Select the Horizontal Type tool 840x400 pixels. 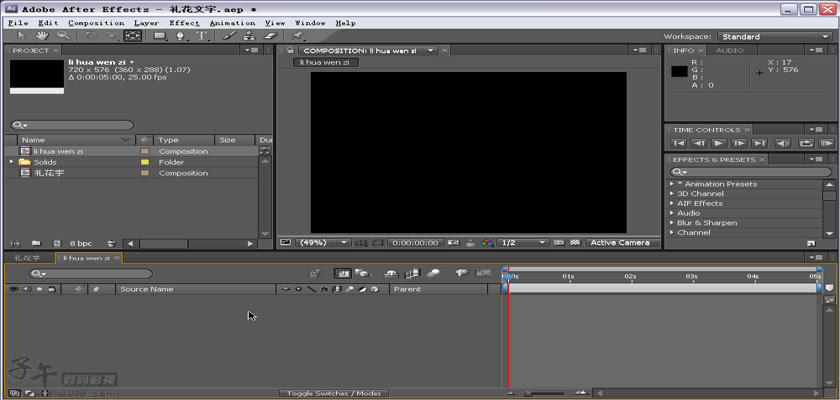point(202,36)
